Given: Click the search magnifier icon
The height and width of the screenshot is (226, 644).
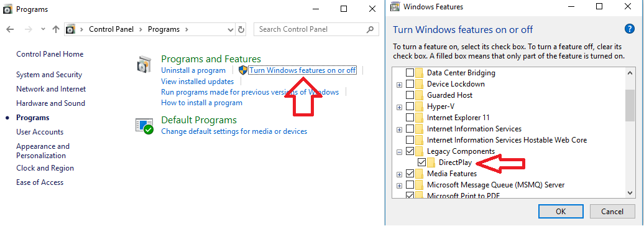Looking at the screenshot, I should tap(370, 29).
